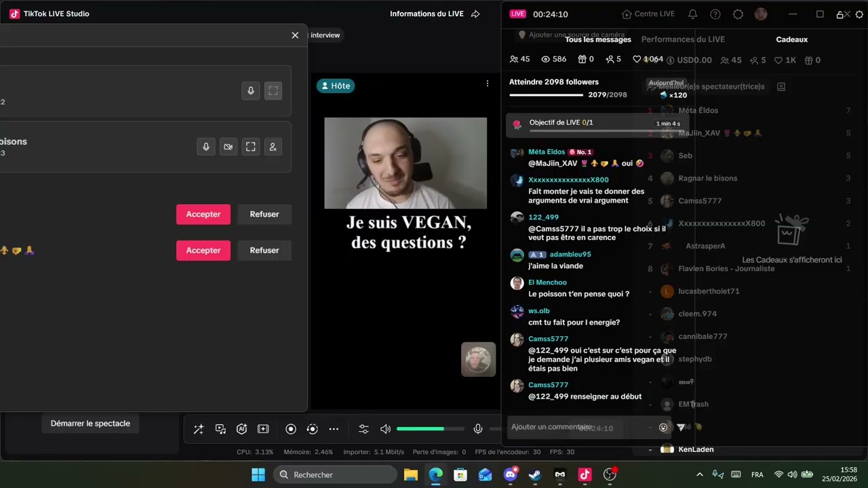The width and height of the screenshot is (868, 488).
Task: Open File Explorer from the taskbar
Action: pyautogui.click(x=410, y=474)
